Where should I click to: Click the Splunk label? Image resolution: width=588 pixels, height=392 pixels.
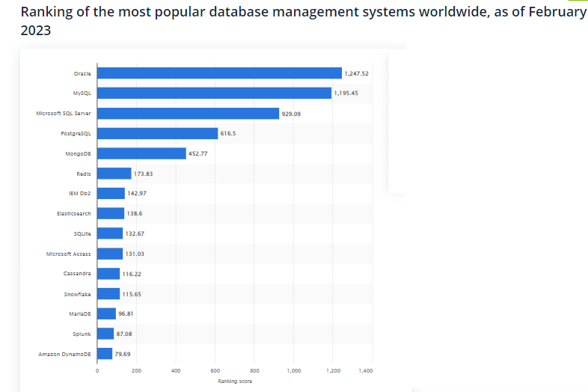click(82, 334)
